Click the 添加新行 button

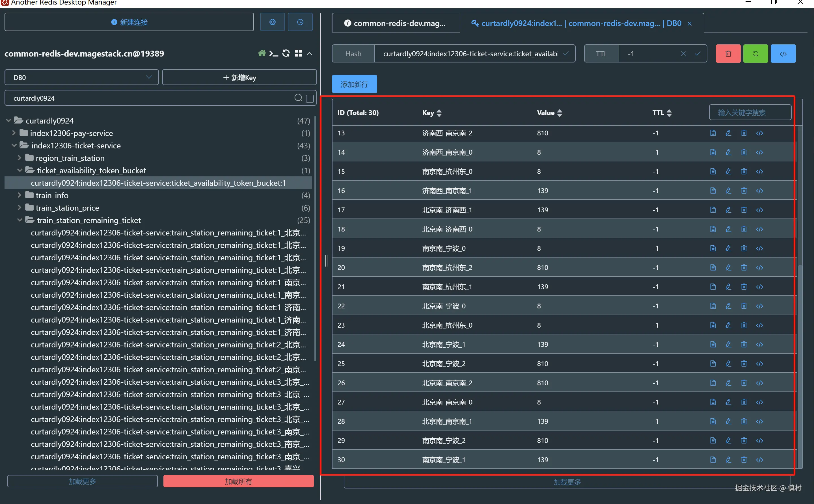[x=354, y=84]
